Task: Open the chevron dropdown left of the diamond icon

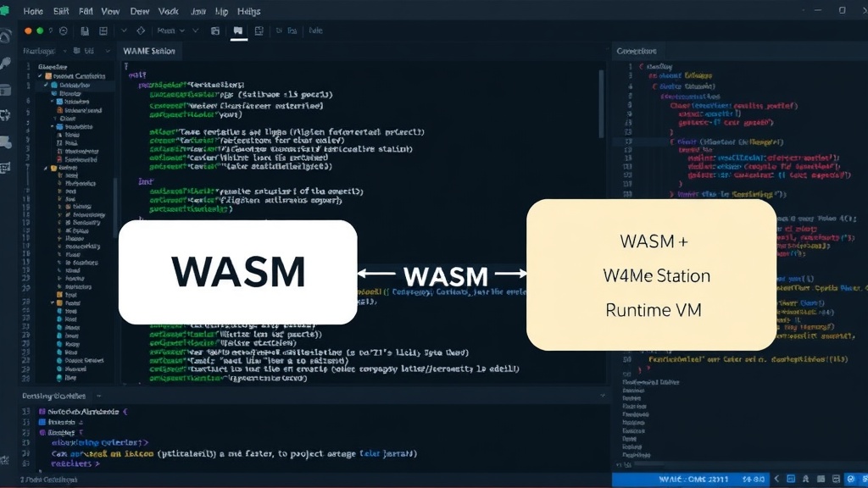Action: coord(124,31)
